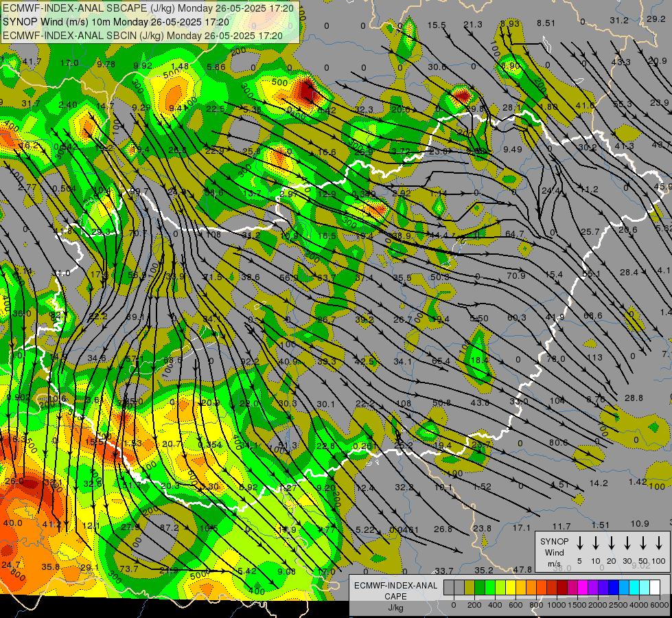
Task: Select the 9.49 value on the map
Action: point(513,149)
